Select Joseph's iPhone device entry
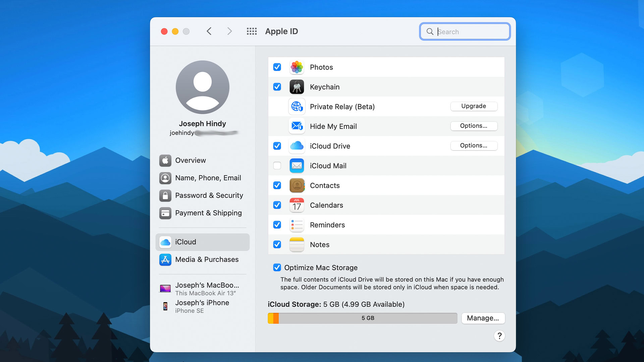Screen dimensions: 644x362 [202, 306]
